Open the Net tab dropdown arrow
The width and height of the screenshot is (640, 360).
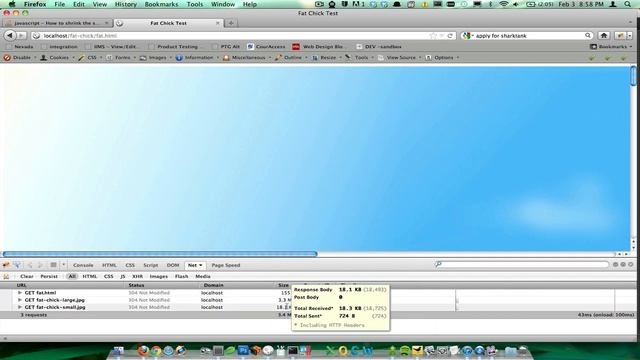pos(200,265)
